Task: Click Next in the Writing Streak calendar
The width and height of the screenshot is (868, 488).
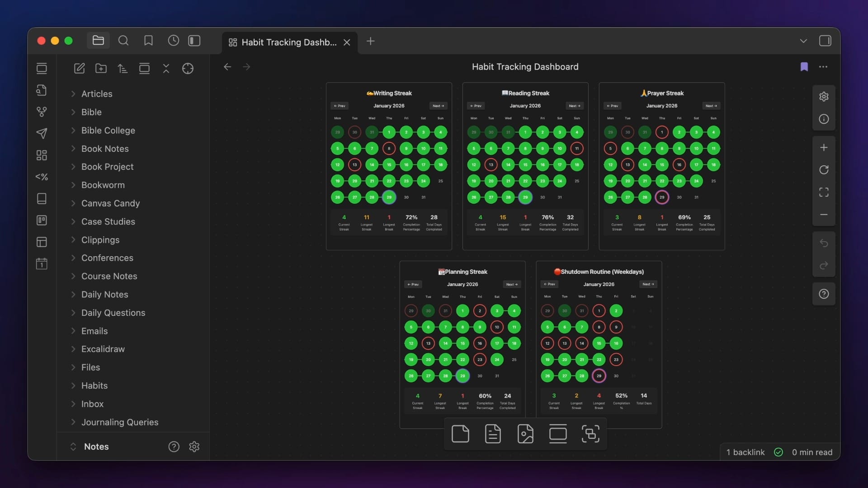Action: point(438,106)
